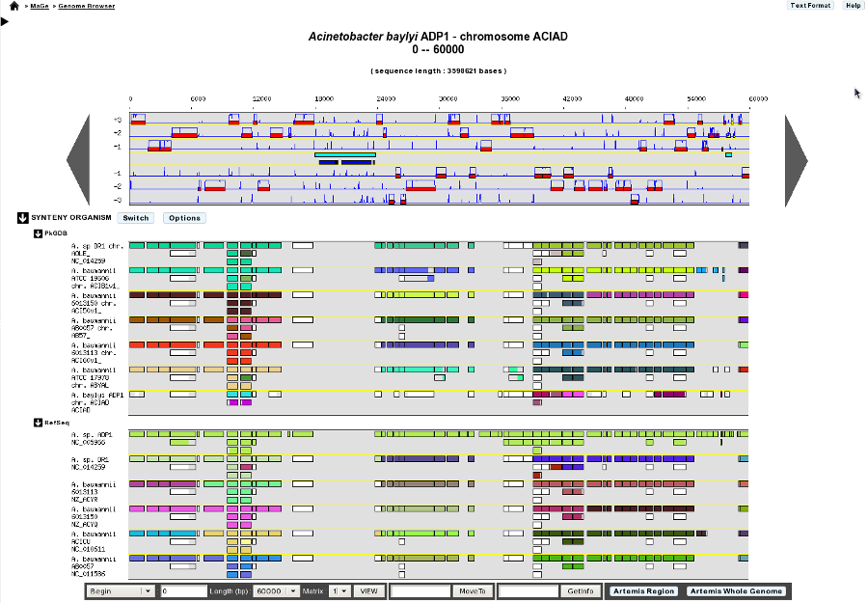
Task: Click the synteny Options button
Action: point(184,218)
